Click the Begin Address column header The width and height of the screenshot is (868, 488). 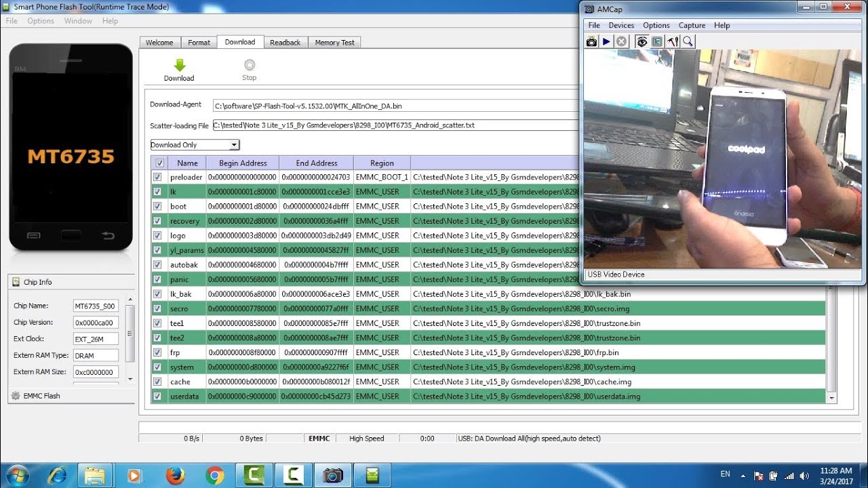(243, 163)
